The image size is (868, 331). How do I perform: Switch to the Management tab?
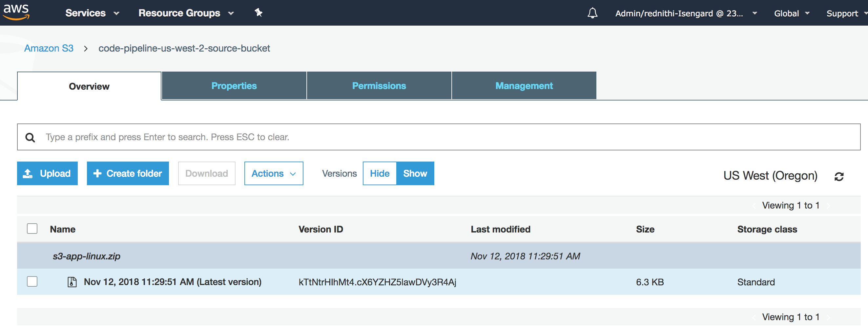click(524, 86)
